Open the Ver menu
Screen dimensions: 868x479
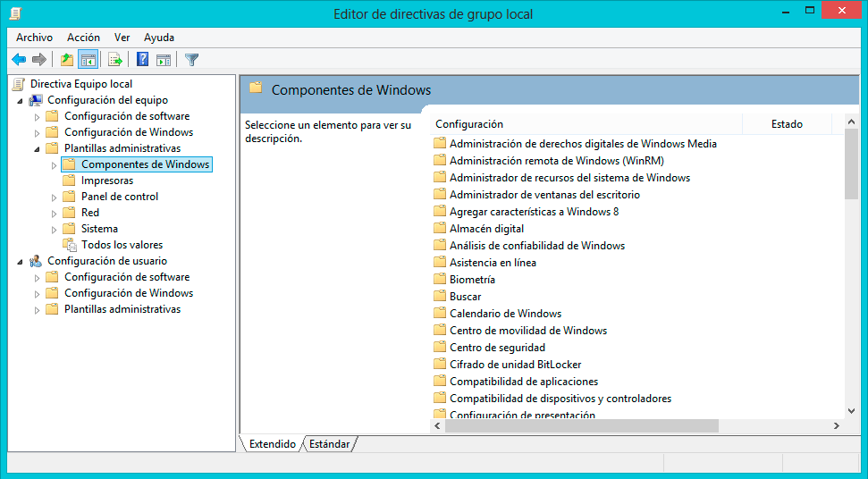pyautogui.click(x=122, y=38)
